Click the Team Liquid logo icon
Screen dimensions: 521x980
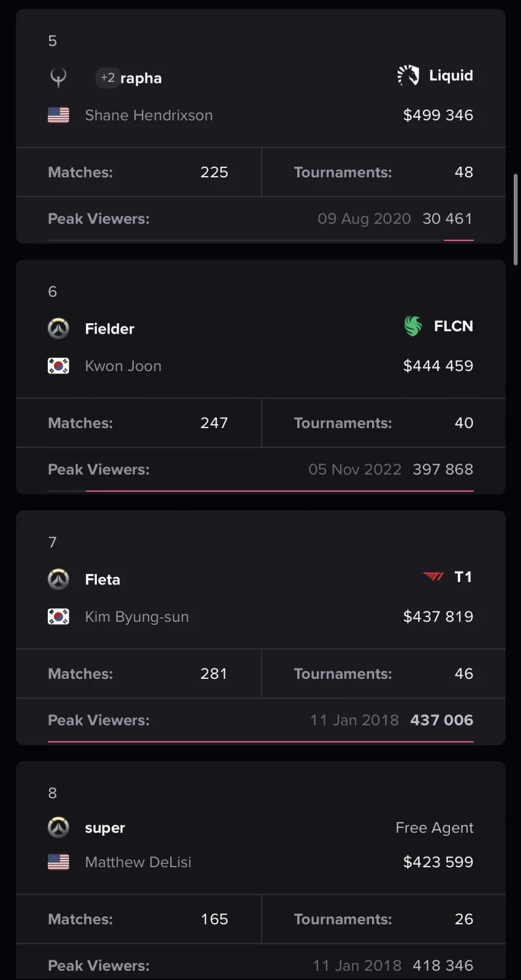pos(408,75)
